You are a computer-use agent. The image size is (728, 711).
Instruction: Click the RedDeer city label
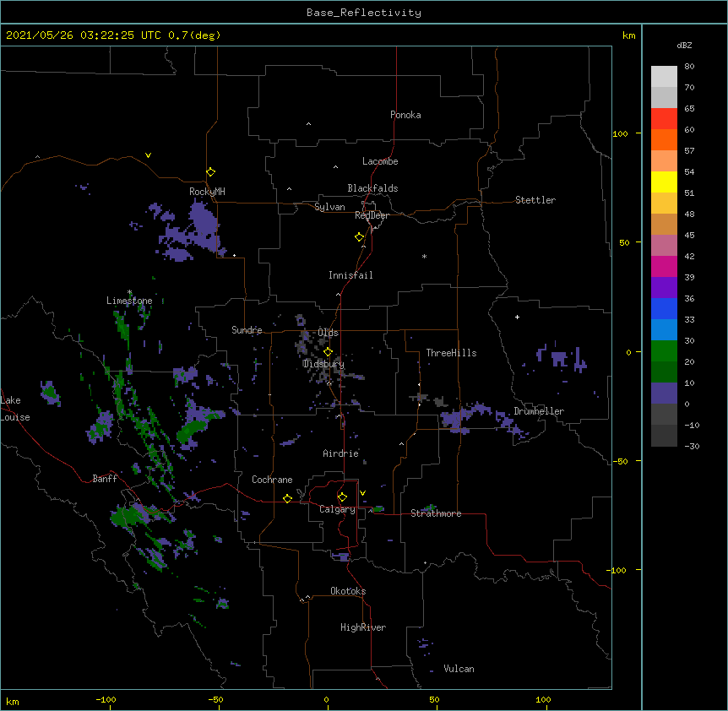pos(372,215)
